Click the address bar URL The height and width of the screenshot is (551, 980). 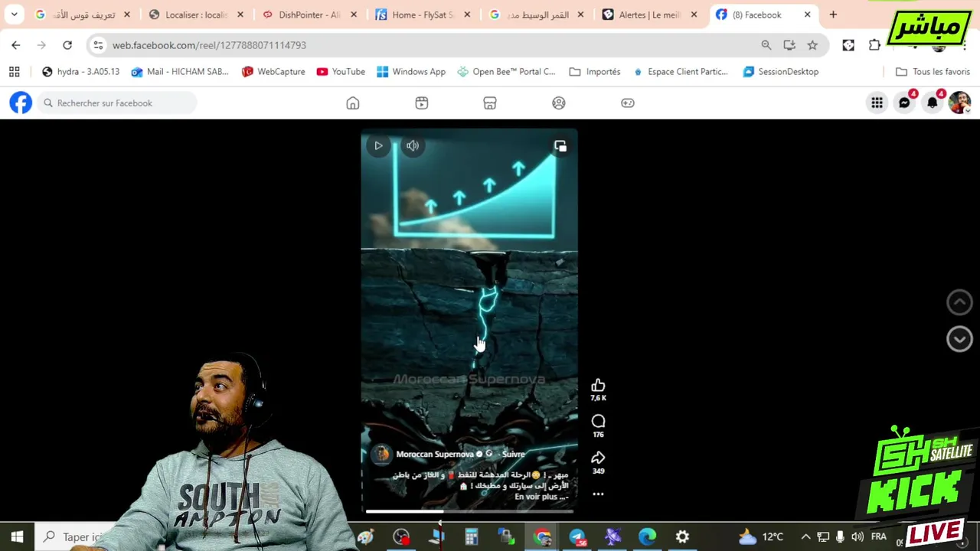coord(209,45)
